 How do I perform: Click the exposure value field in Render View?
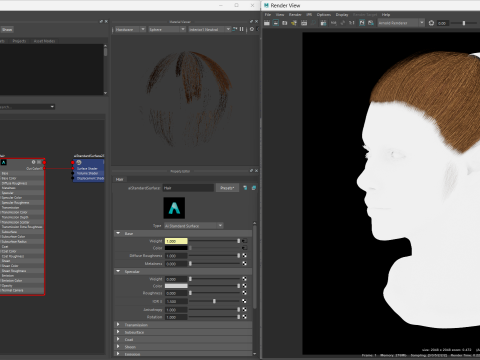[x=442, y=23]
